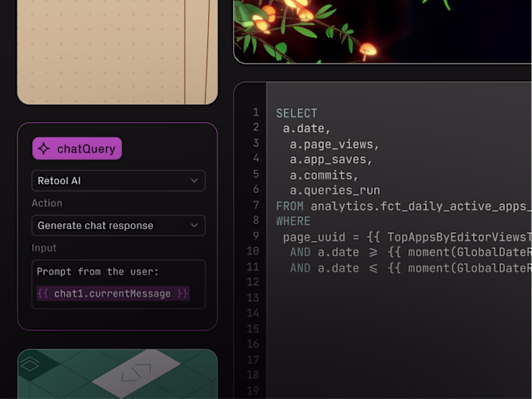Select the chat1.currentMessage expression
Screen dimensions: 532x399
point(112,294)
